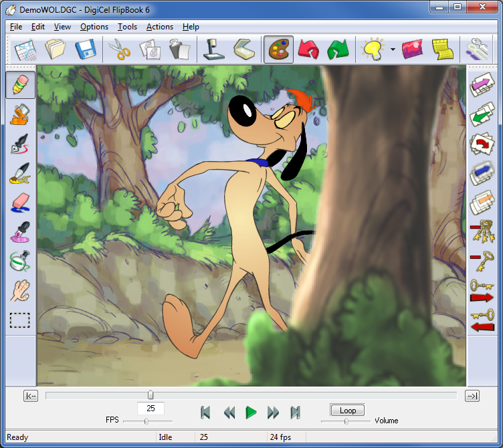503x448 pixels.
Task: Click the FPS slider handle
Action: coord(146,421)
